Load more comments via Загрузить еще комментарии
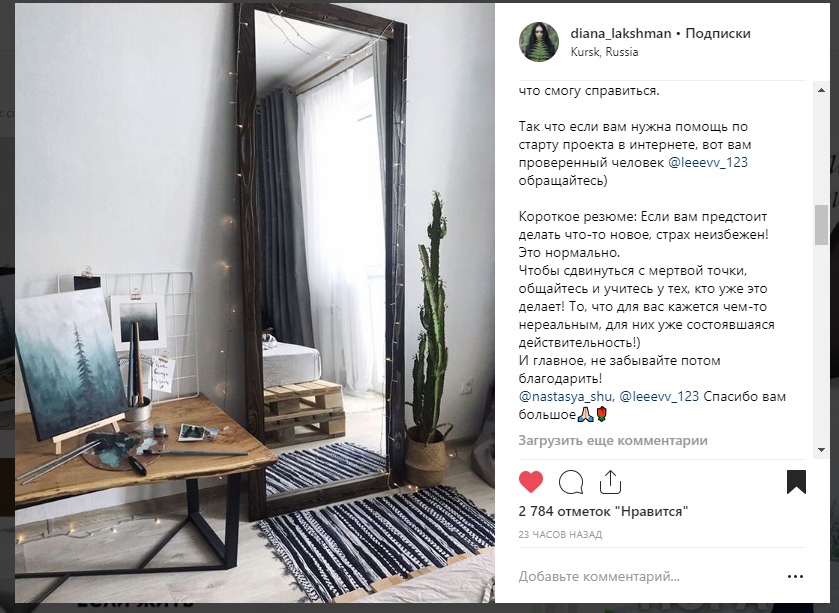The height and width of the screenshot is (613, 839). pyautogui.click(x=613, y=441)
